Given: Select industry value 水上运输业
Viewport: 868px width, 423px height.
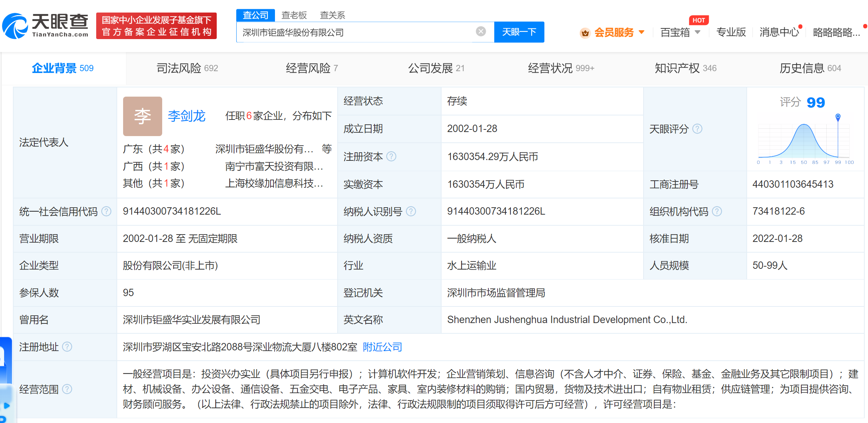Looking at the screenshot, I should [x=472, y=266].
